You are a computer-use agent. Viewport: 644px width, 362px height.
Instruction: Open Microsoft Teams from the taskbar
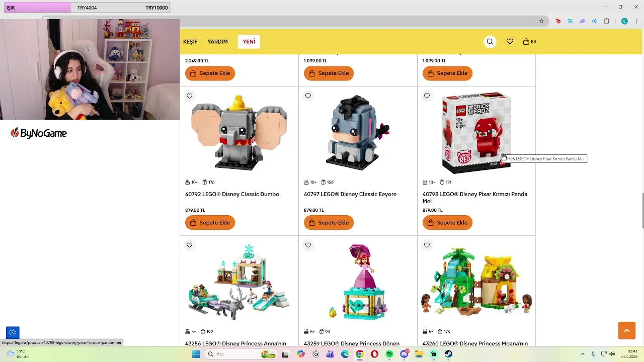[x=330, y=354]
